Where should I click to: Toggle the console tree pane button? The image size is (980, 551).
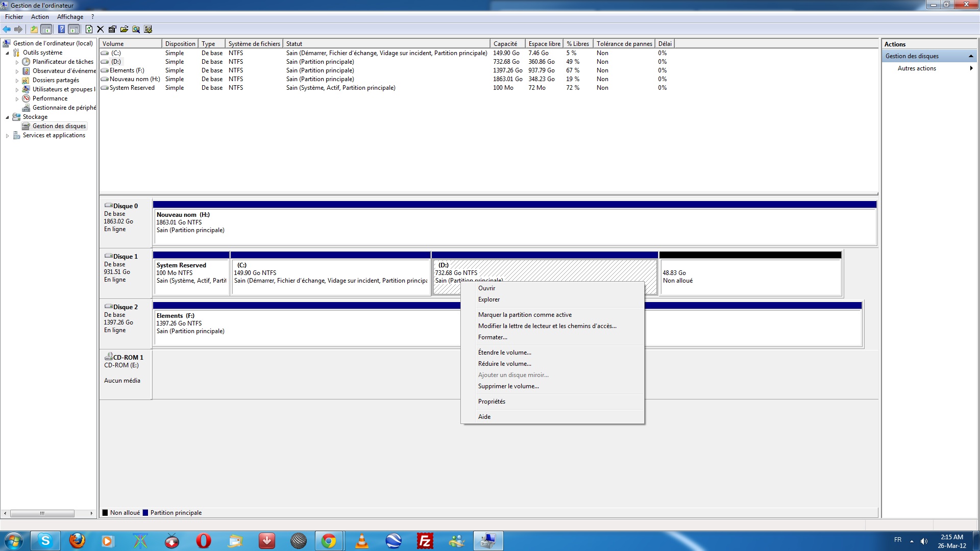(46, 30)
